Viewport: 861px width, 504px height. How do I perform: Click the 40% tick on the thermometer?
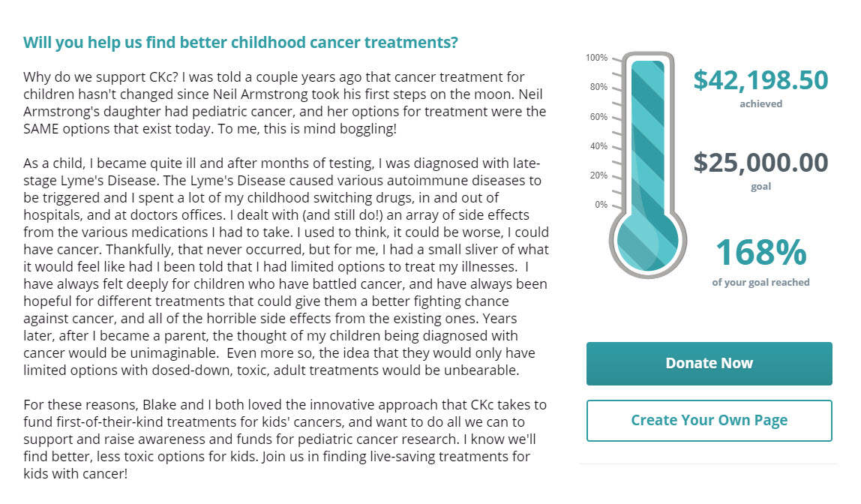(598, 146)
